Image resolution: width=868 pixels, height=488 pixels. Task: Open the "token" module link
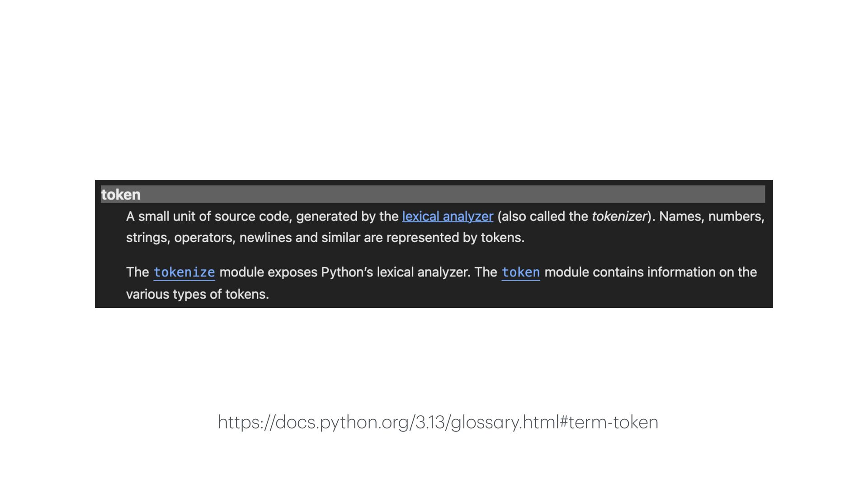[521, 272]
